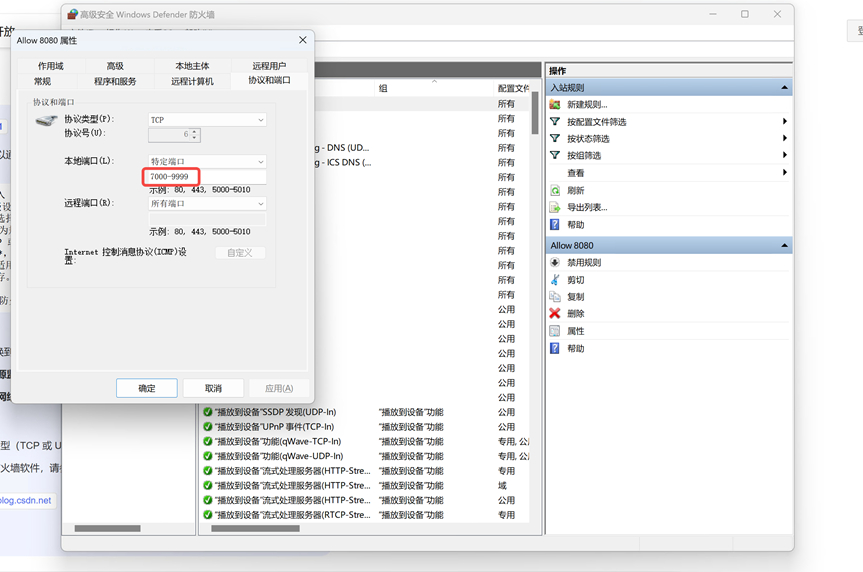Click the left tree pane horizontal scrollbar
Screen dimensions: 863x572
(107, 529)
